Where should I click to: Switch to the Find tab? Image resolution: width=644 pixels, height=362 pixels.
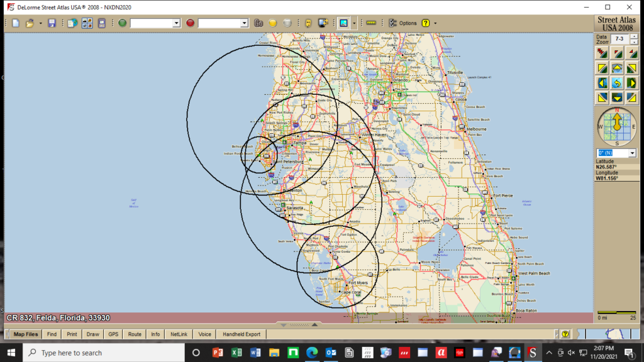pos(52,334)
